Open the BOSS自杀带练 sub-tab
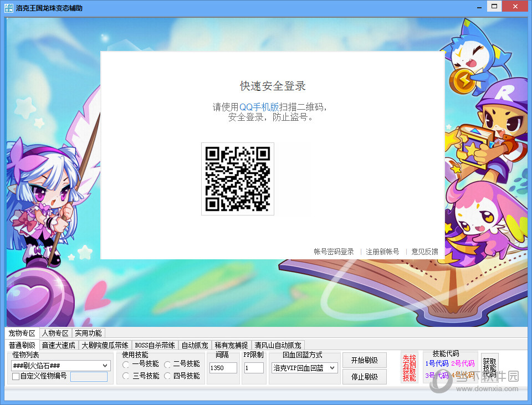The height and width of the screenshot is (405, 532). 155,345
